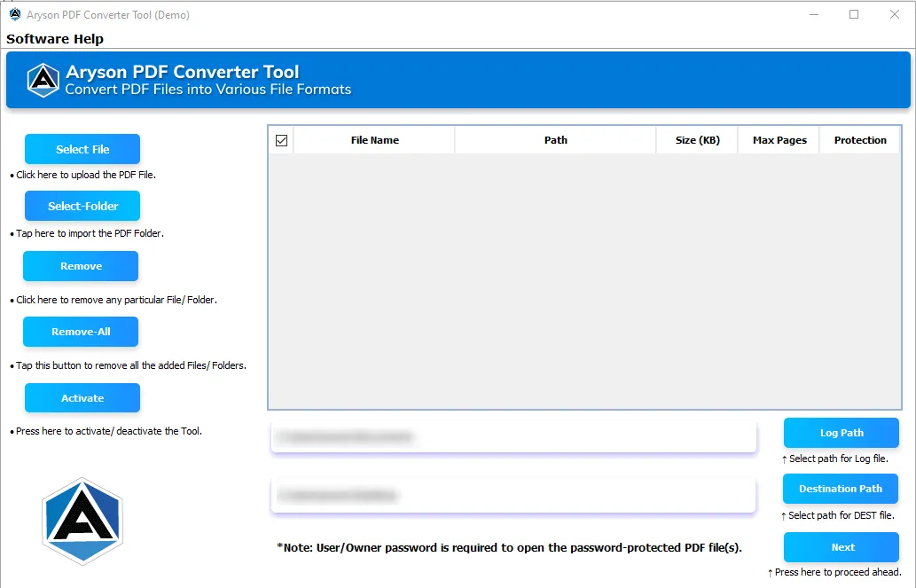The height and width of the screenshot is (588, 916).
Task: Focus the log path text field
Action: pyautogui.click(x=514, y=436)
